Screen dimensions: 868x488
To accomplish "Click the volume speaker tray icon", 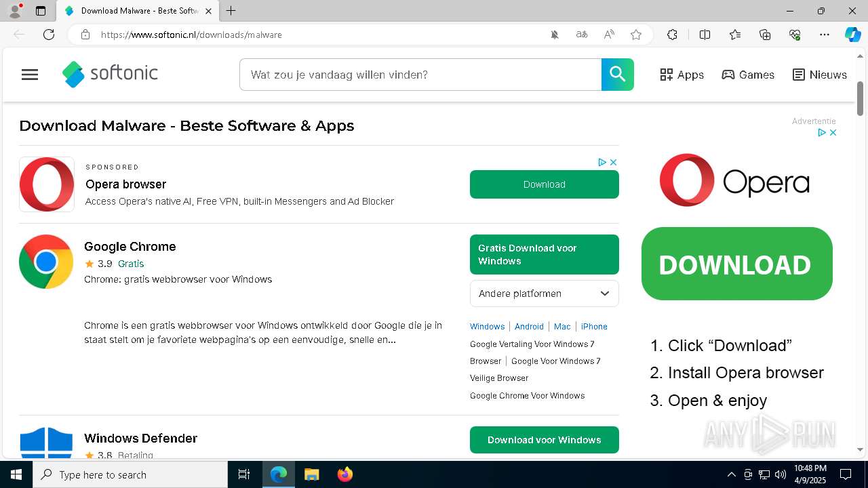I will pos(781,474).
